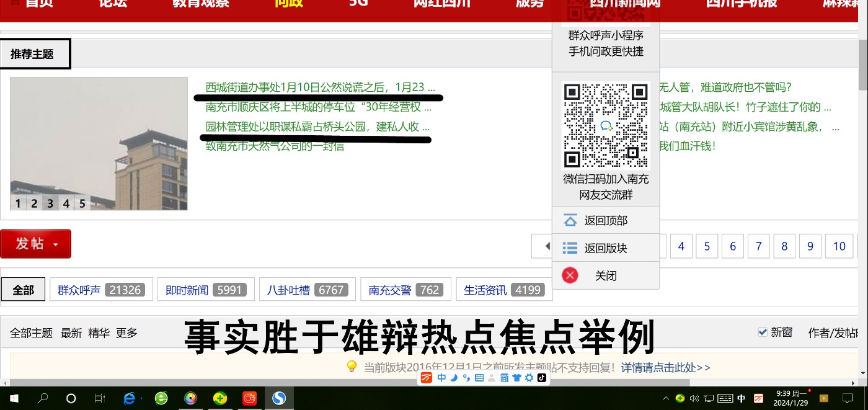Close the floating panel with red X
Image resolution: width=868 pixels, height=410 pixels.
pos(570,275)
